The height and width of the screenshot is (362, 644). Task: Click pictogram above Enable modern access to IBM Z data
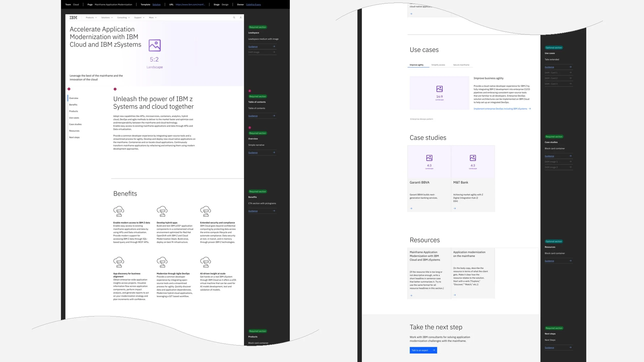[119, 211]
